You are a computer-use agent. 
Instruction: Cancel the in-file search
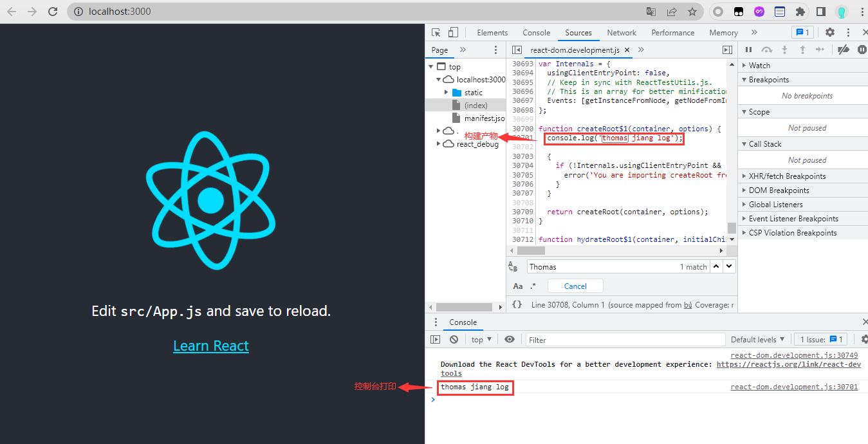[x=575, y=286]
